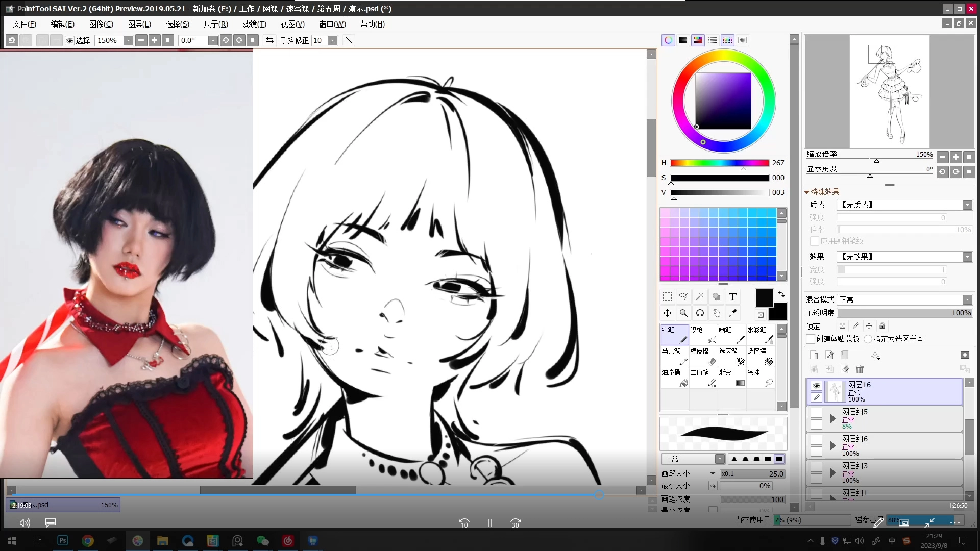Select the 指定为选区样本 radio button
This screenshot has height=551, width=980.
(868, 339)
